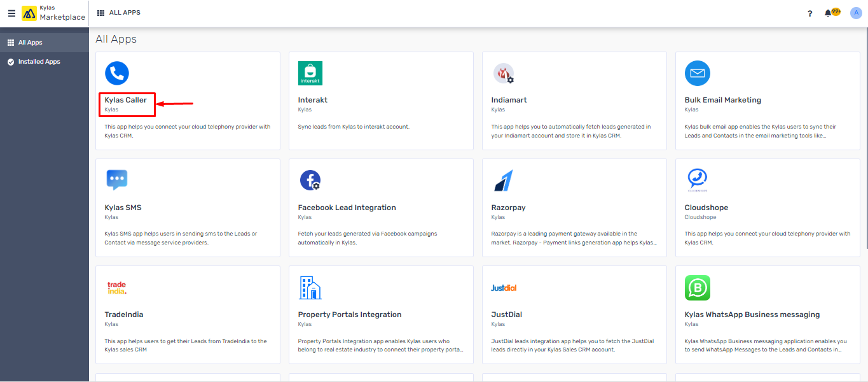Open the Kylas Caller app title
The height and width of the screenshot is (382, 868).
[126, 100]
